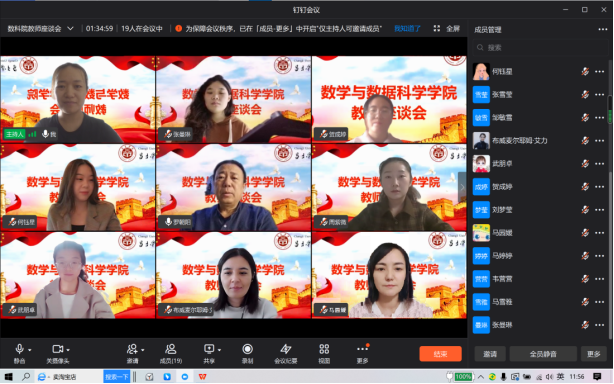Viewport: 614px width, 384px height.
Task: Click the orange 结束 end meeting button
Action: tap(441, 354)
